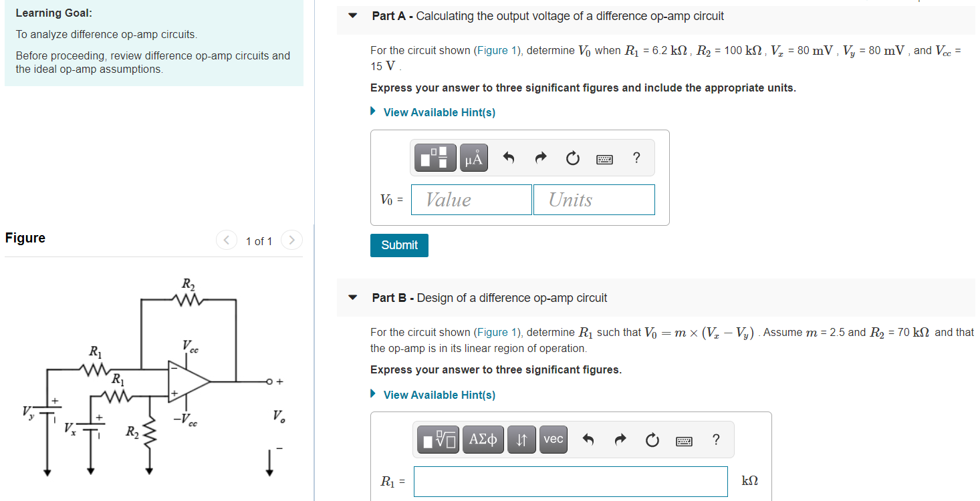Viewport: 980px width, 501px height.
Task: Click the reset answer icon in Part B
Action: pos(652,440)
